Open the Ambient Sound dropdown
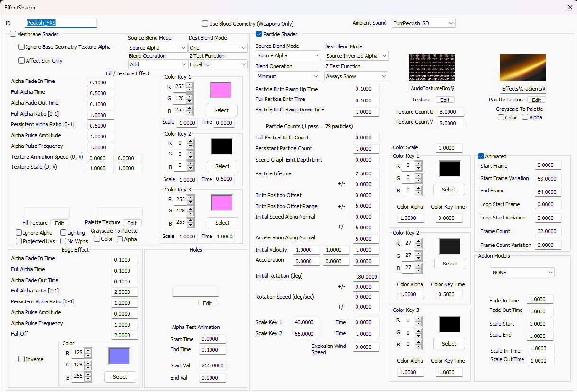This screenshot has height=392, width=577. point(423,23)
